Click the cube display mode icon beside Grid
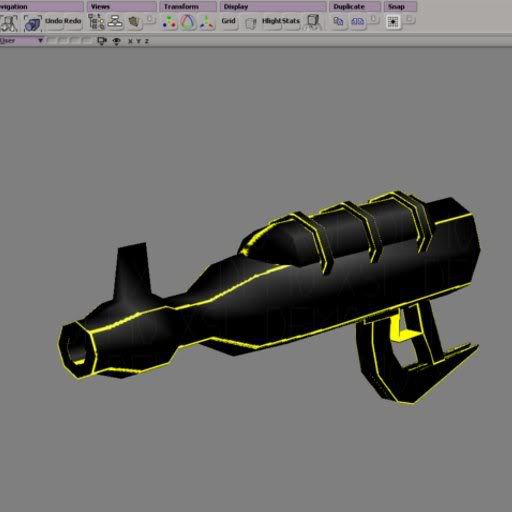Image resolution: width=512 pixels, height=512 pixels. click(250, 23)
